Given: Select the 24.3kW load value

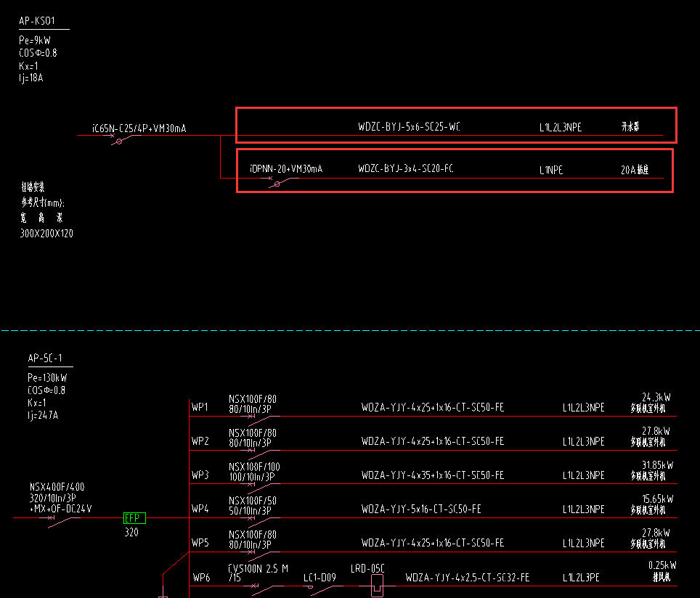Looking at the screenshot, I should (656, 397).
